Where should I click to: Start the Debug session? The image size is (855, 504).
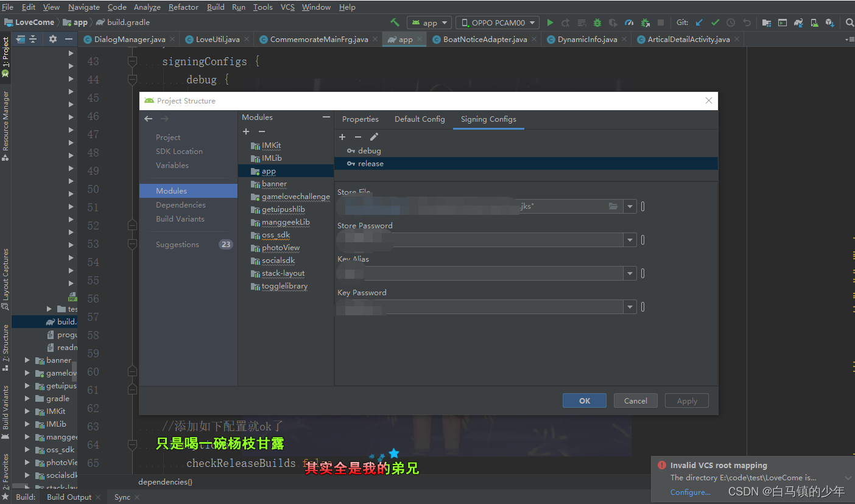pyautogui.click(x=597, y=23)
